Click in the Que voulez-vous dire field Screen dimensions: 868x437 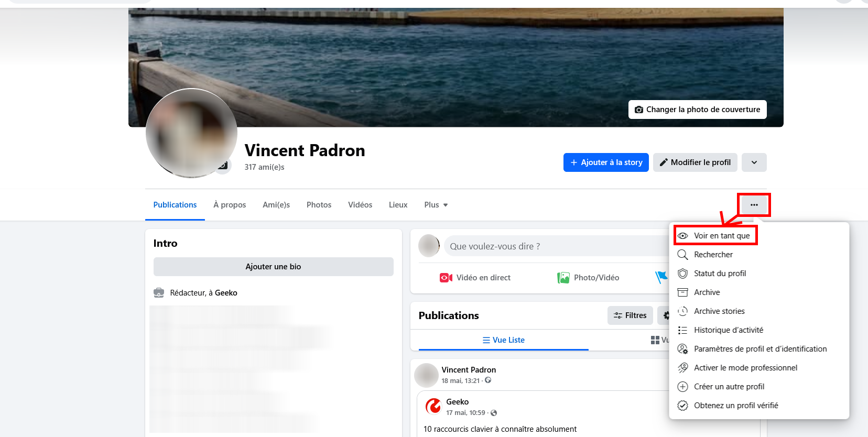556,246
